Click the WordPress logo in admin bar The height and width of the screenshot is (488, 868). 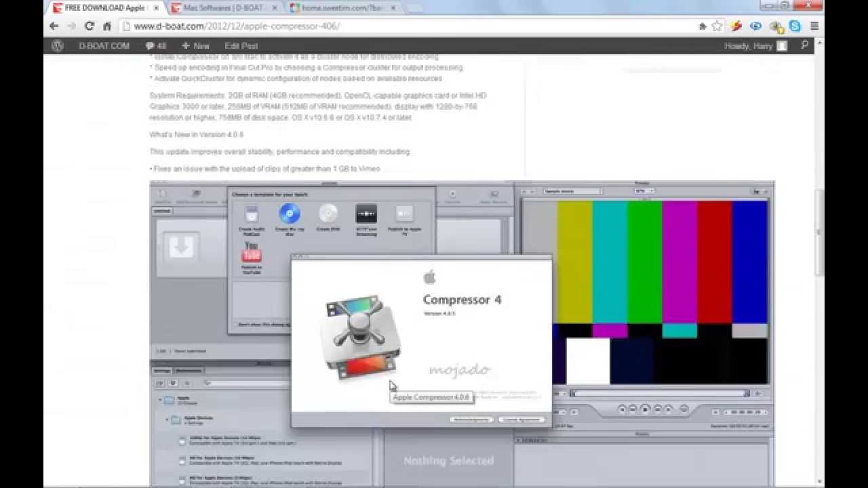pos(58,45)
